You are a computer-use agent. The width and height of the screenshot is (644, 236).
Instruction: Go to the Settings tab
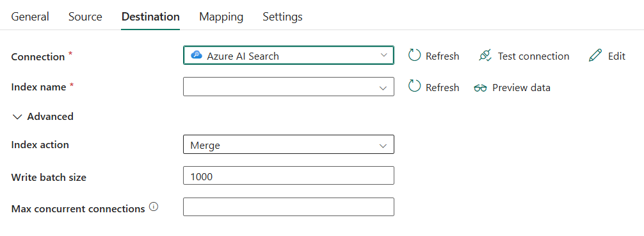(282, 17)
